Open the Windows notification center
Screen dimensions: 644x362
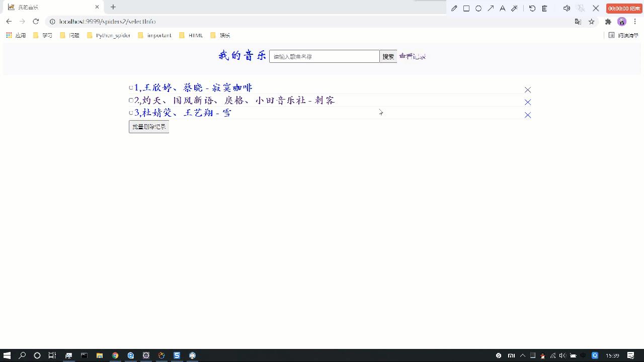coord(631,355)
